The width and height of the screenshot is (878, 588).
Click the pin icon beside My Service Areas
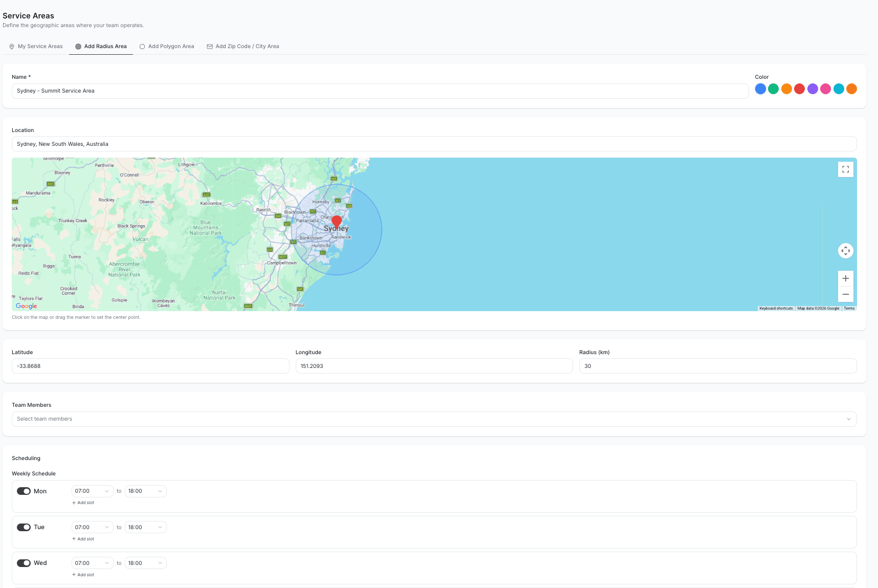[x=11, y=46]
